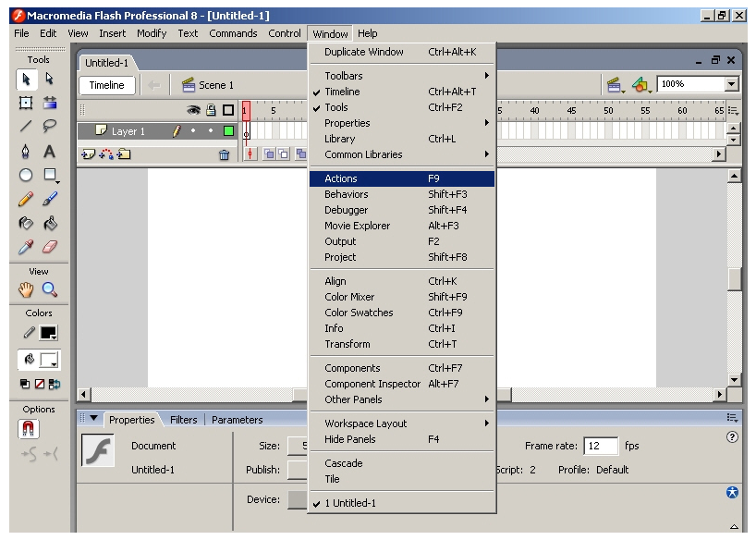Select the Selection arrow tool
The width and height of the screenshot is (756, 540).
click(27, 80)
